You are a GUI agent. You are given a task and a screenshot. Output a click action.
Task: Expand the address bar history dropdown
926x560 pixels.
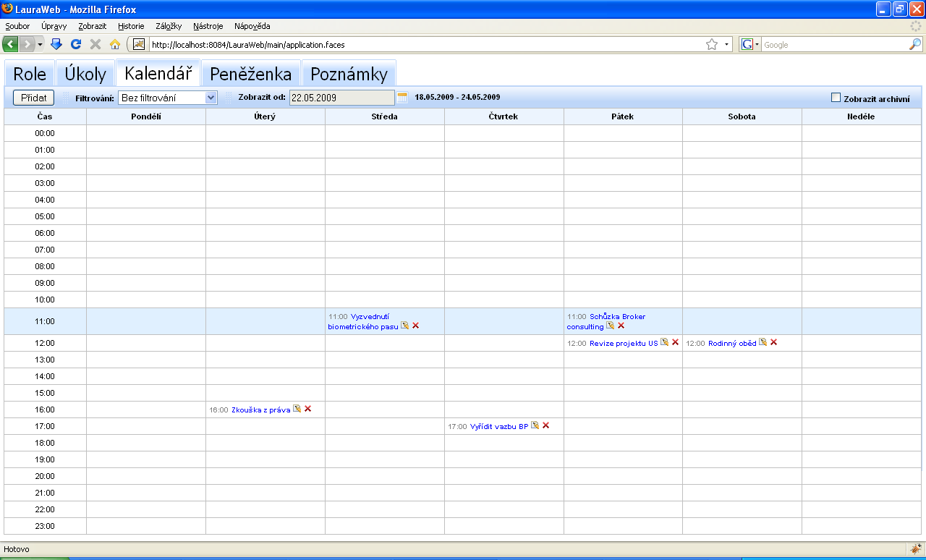tap(727, 44)
